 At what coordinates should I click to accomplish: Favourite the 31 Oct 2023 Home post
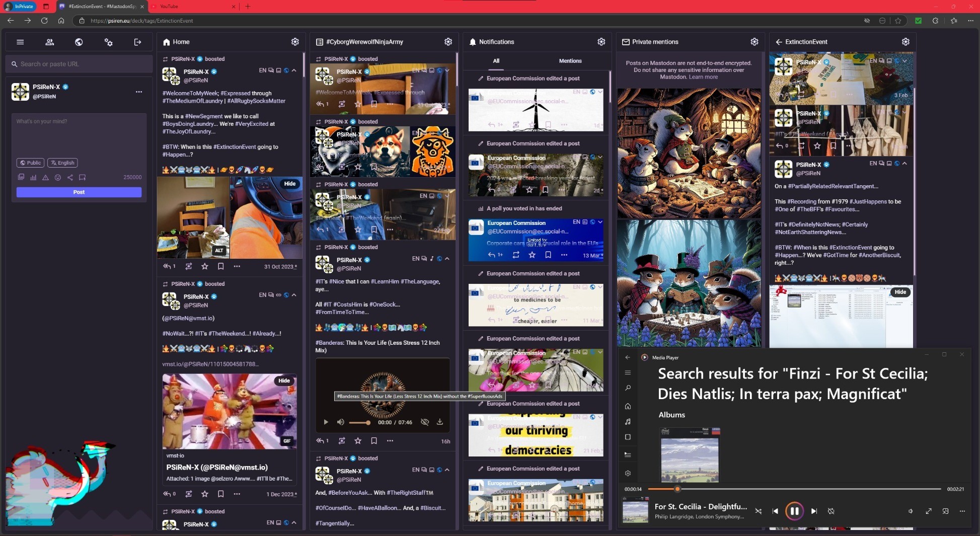[x=204, y=266]
